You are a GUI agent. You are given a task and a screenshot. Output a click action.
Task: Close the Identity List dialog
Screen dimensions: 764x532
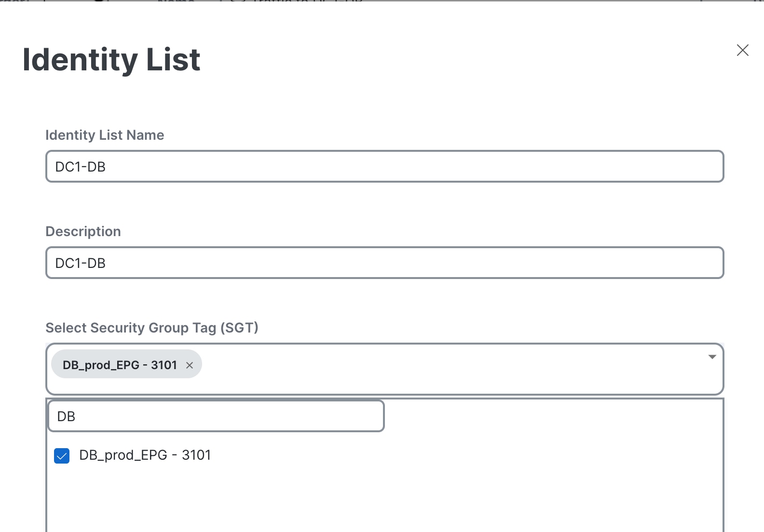tap(742, 50)
